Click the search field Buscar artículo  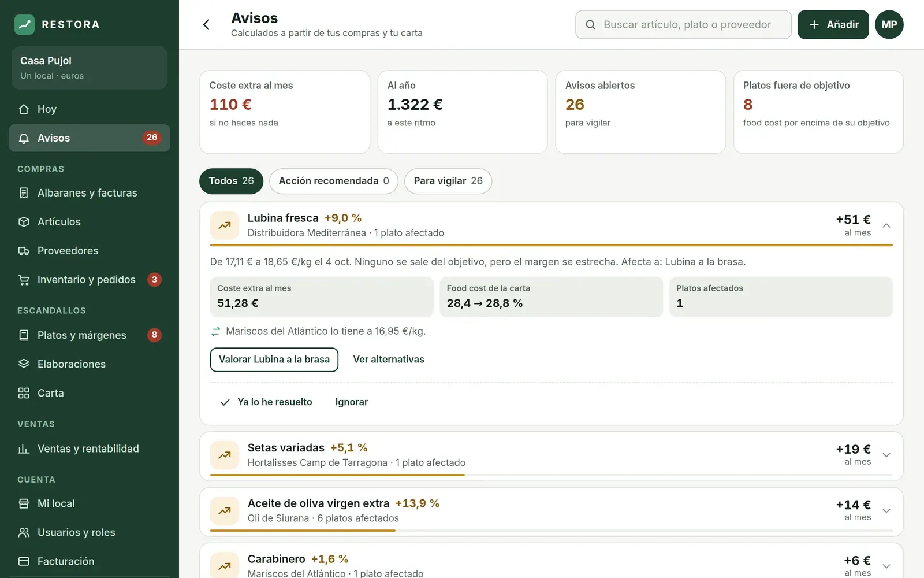click(683, 25)
